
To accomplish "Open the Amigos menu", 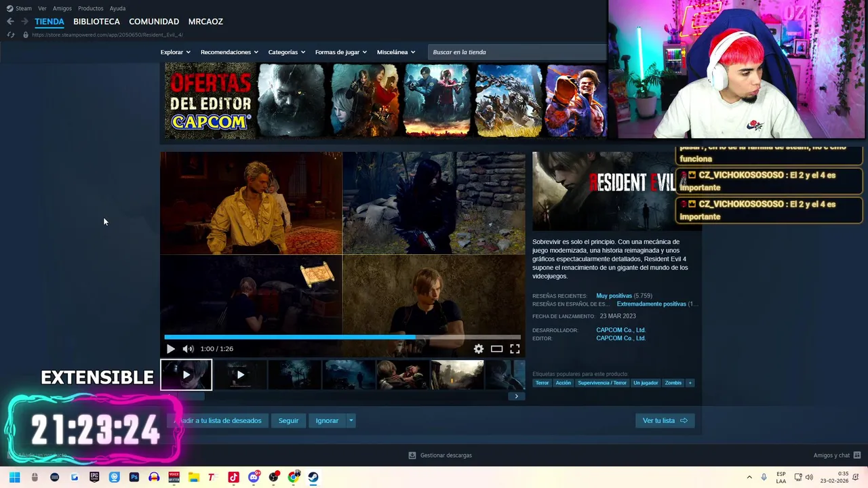I will (62, 8).
